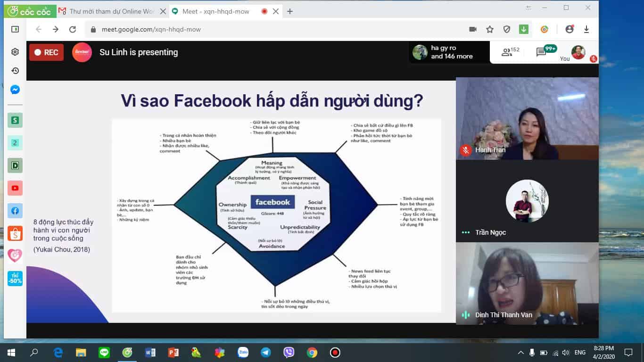Click the red REC recording button
Image resolution: width=644 pixels, height=362 pixels.
[46, 52]
